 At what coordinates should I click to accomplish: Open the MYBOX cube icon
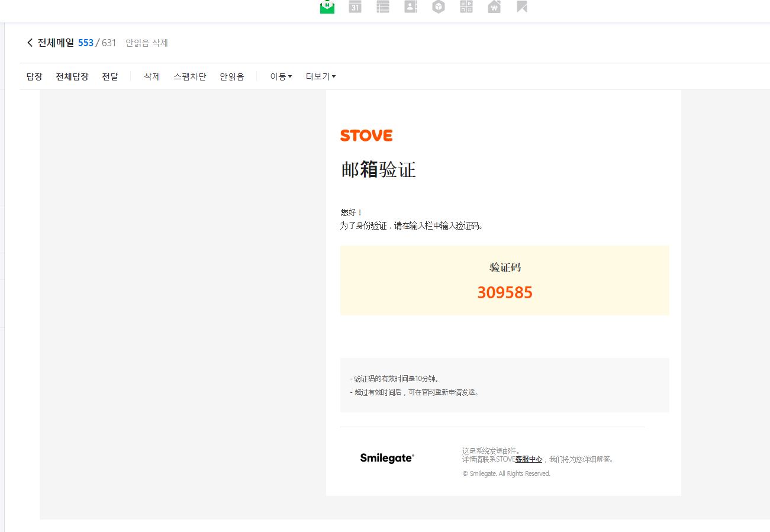[439, 7]
